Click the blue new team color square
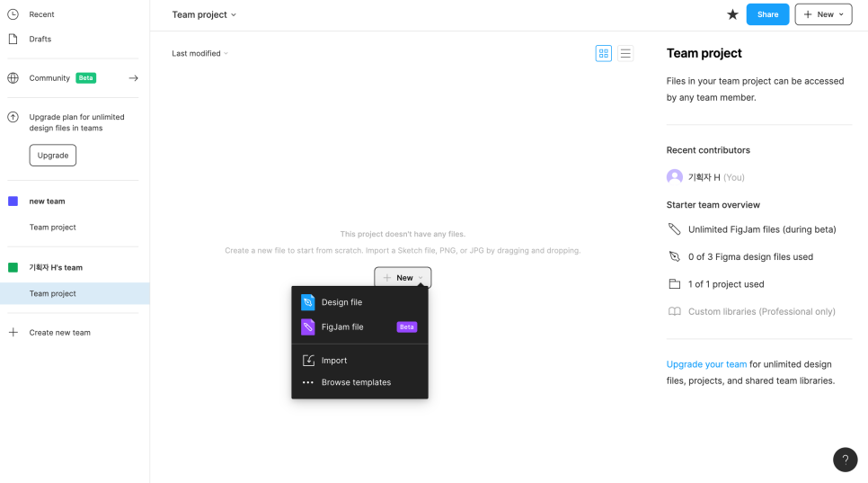Image resolution: width=868 pixels, height=483 pixels. click(x=13, y=201)
